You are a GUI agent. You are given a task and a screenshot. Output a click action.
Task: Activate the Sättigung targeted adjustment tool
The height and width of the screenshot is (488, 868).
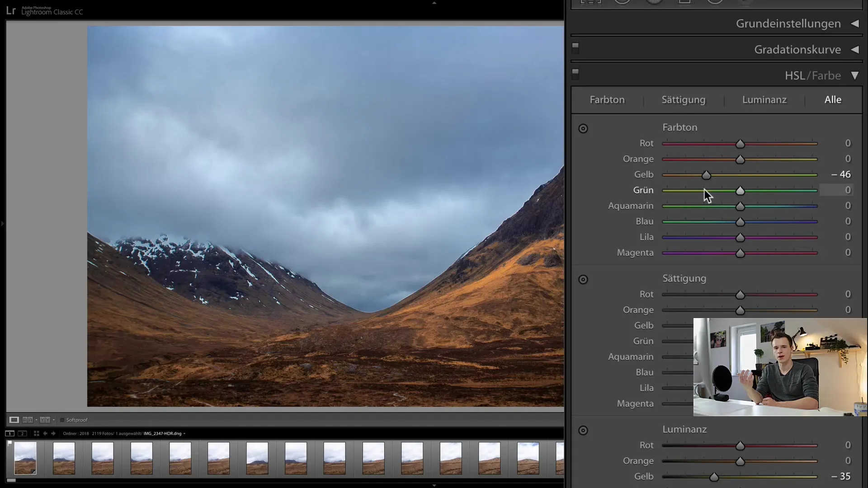coord(583,280)
